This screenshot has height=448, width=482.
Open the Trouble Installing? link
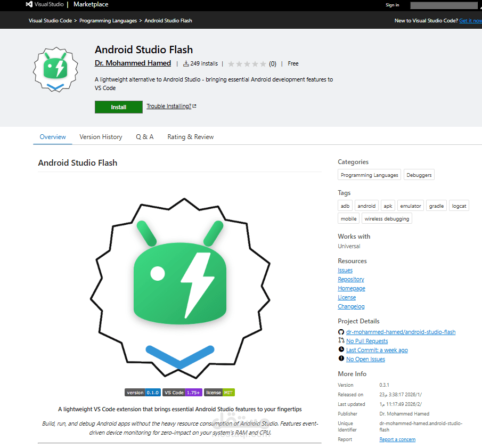[x=168, y=106]
